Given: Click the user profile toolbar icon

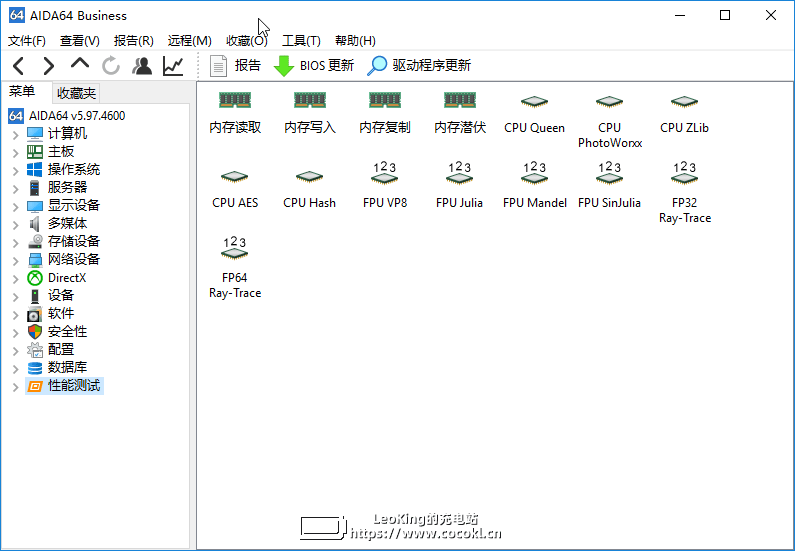Looking at the screenshot, I should 142,66.
